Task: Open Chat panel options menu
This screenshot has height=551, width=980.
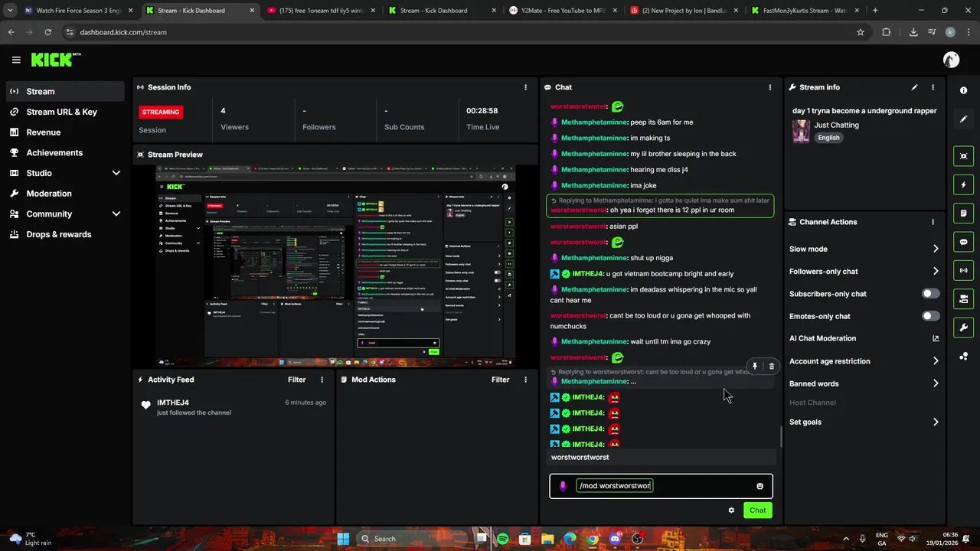Action: pyautogui.click(x=769, y=87)
